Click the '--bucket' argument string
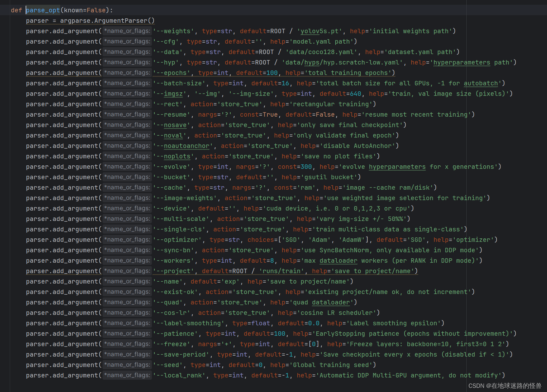This screenshot has height=392, width=547. (172, 177)
